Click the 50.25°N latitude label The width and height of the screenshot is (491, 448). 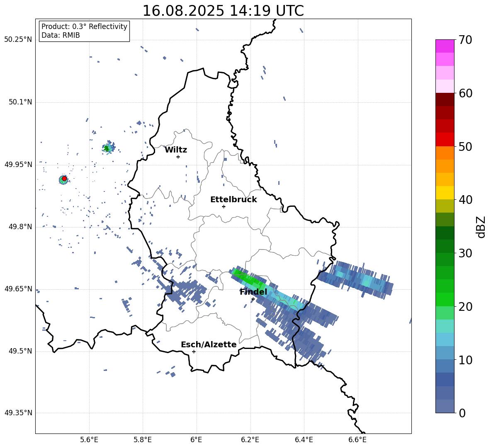18,40
